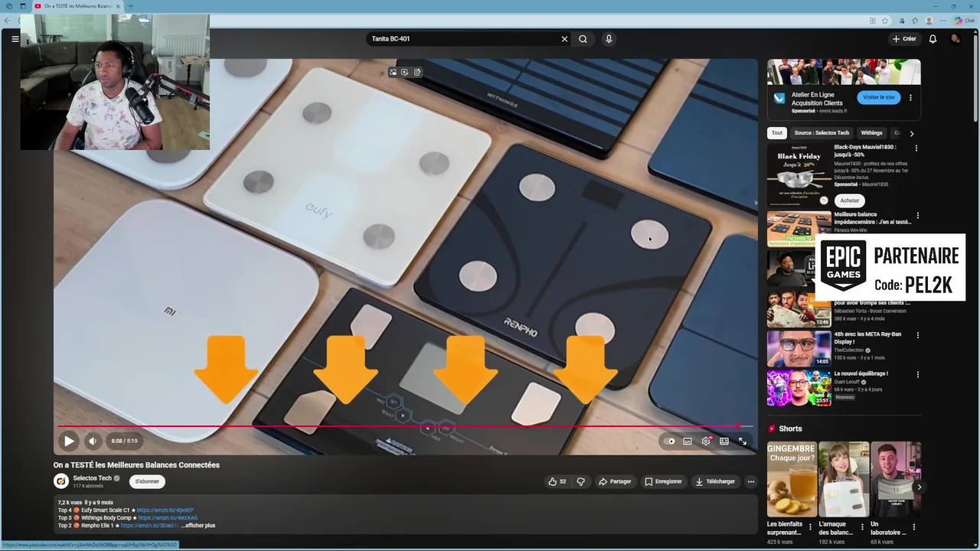Open the Eufy Smart Scale C1 Amazon link

[165, 510]
